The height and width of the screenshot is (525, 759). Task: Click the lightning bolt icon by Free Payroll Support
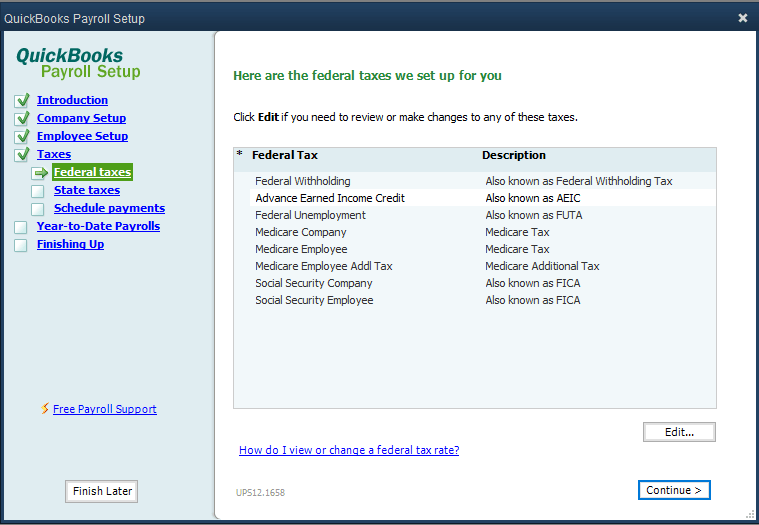(45, 408)
